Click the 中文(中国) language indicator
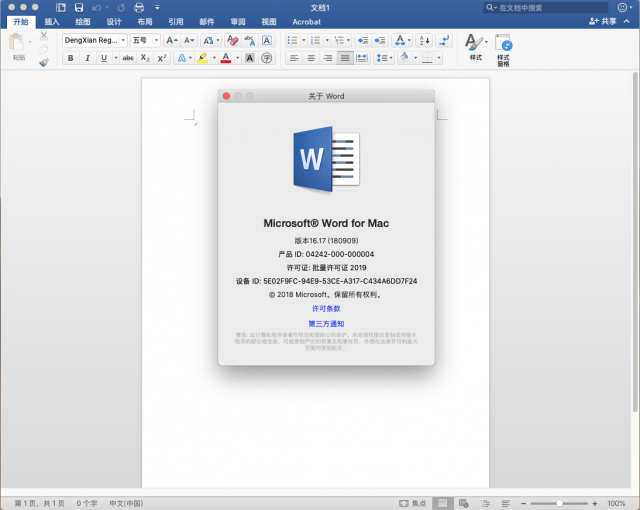 point(126,503)
